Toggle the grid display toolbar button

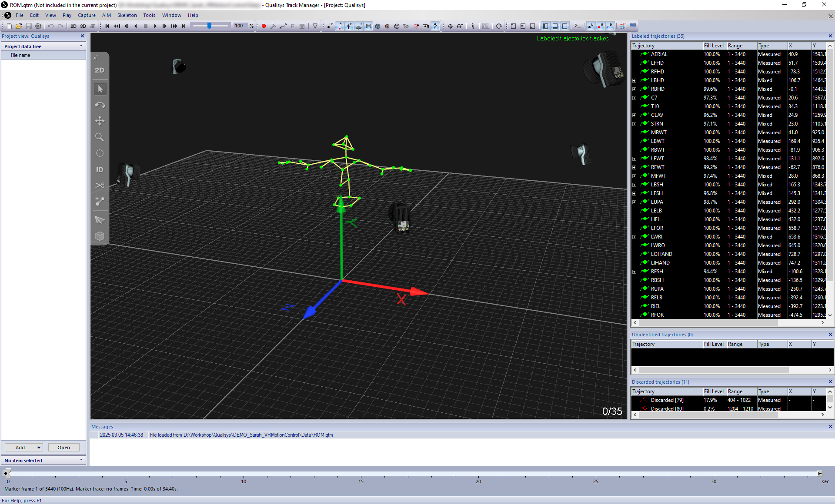pyautogui.click(x=368, y=26)
